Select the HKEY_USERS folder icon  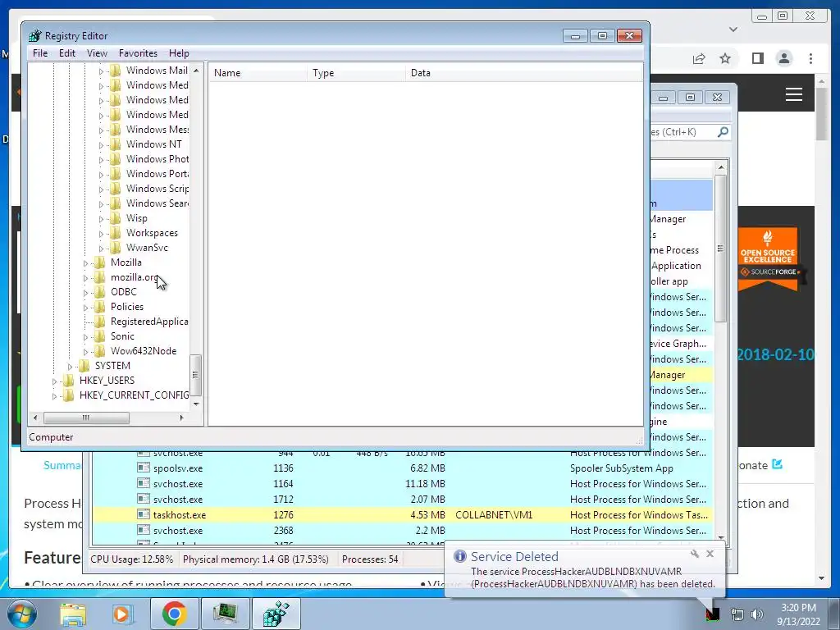pyautogui.click(x=68, y=381)
